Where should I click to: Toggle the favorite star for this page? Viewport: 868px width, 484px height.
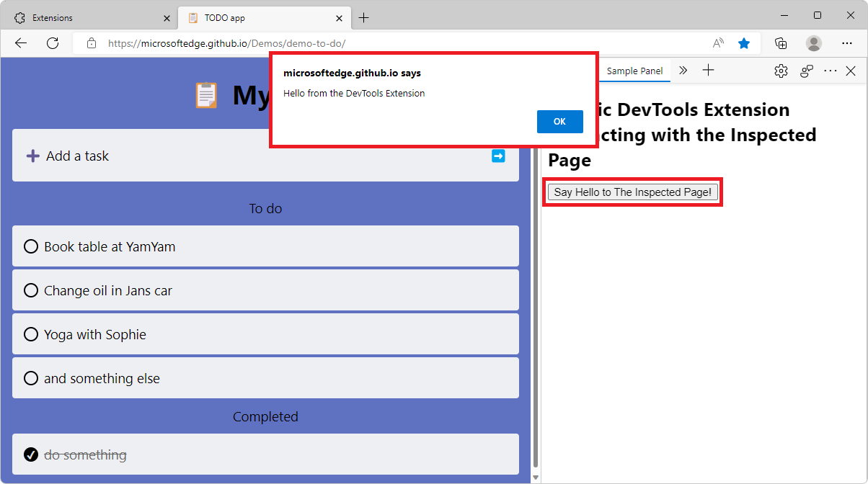pyautogui.click(x=744, y=43)
